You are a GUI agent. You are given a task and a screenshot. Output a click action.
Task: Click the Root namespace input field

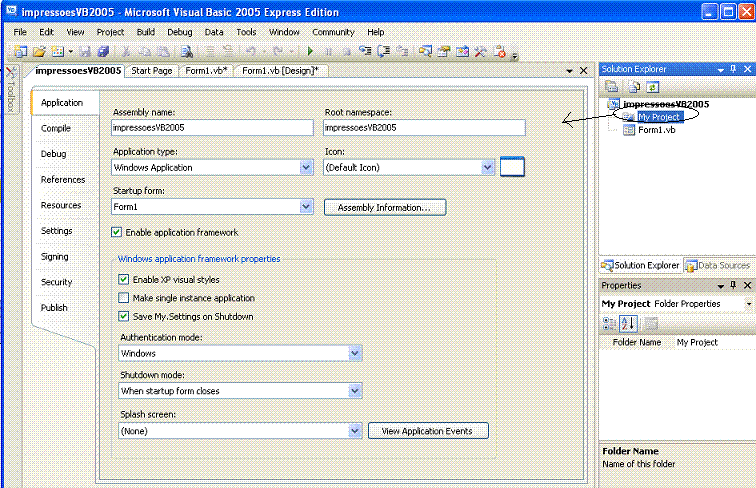point(424,127)
